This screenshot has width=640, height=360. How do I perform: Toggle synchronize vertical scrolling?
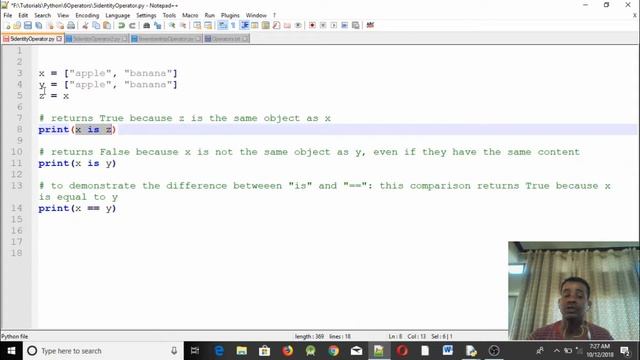[x=197, y=26]
